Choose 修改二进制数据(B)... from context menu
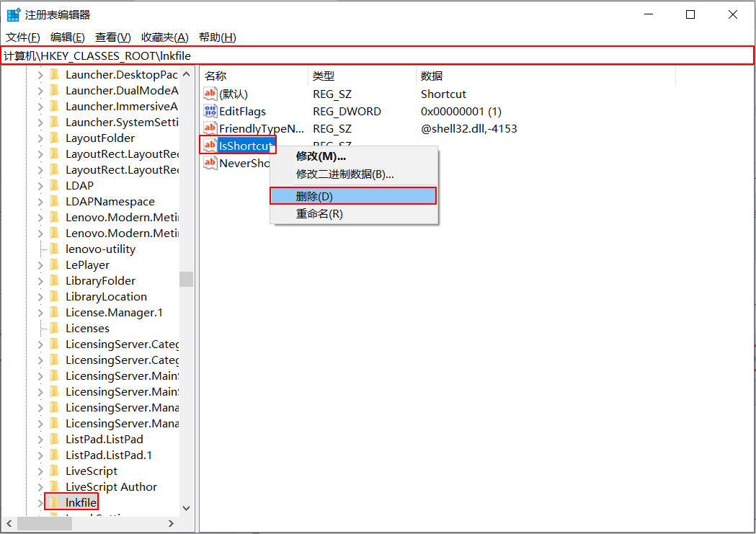This screenshot has height=534, width=756. click(354, 174)
